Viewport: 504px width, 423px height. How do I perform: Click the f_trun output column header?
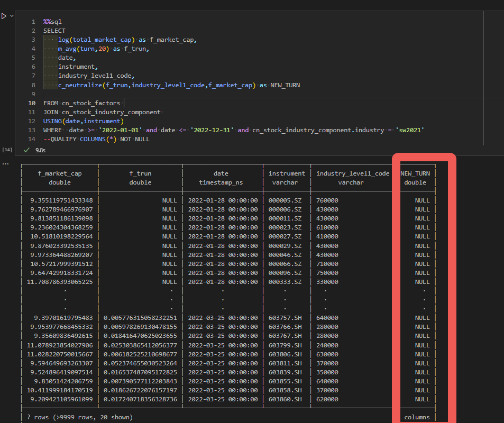click(x=140, y=173)
